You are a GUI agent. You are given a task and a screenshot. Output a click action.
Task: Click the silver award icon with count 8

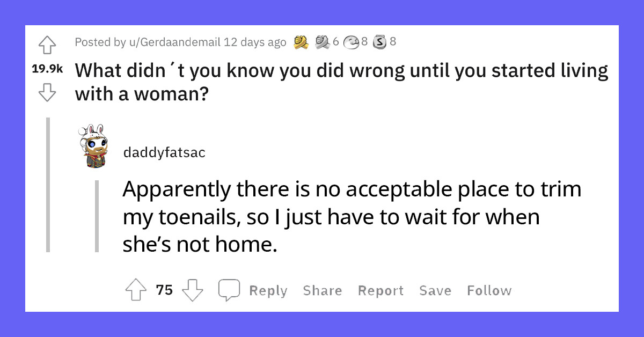(x=379, y=41)
